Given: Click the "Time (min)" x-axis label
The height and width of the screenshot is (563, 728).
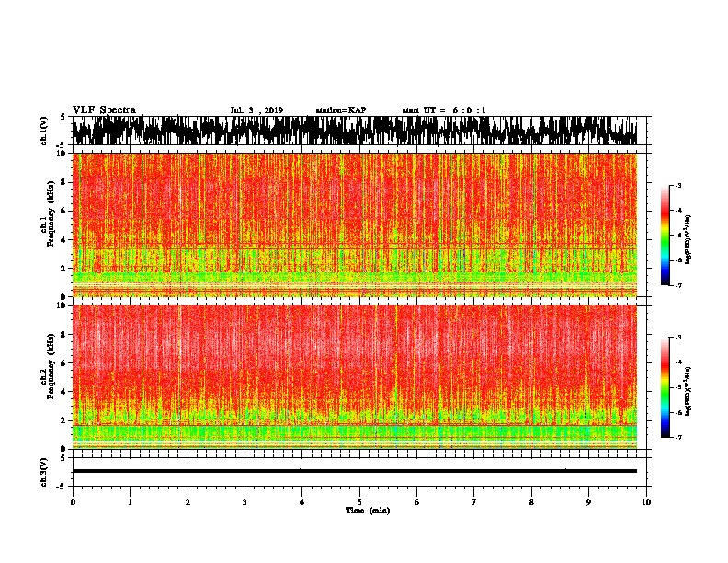Looking at the screenshot, I should click(x=368, y=511).
